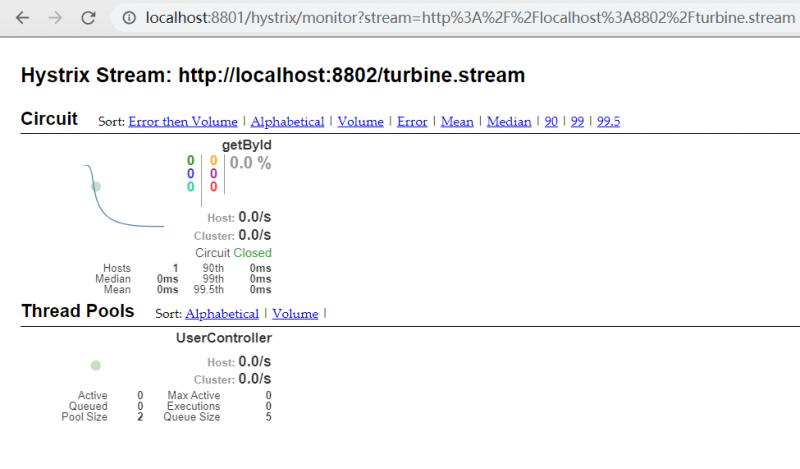Click the getById Host rate value
This screenshot has height=469, width=800.
pyautogui.click(x=255, y=217)
